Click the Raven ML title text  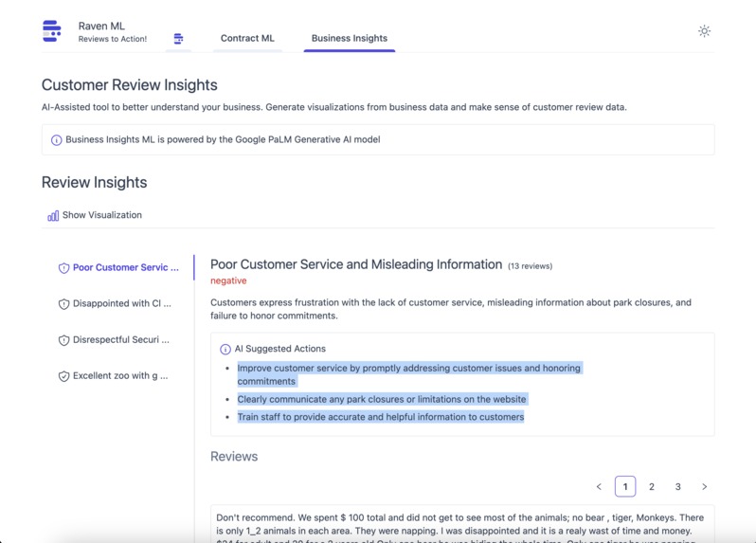click(101, 26)
